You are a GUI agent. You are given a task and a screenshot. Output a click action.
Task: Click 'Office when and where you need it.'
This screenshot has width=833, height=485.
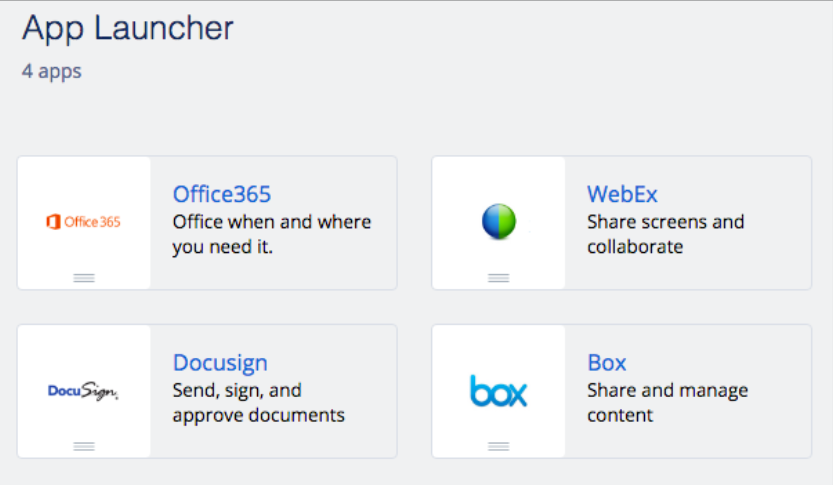tap(271, 234)
